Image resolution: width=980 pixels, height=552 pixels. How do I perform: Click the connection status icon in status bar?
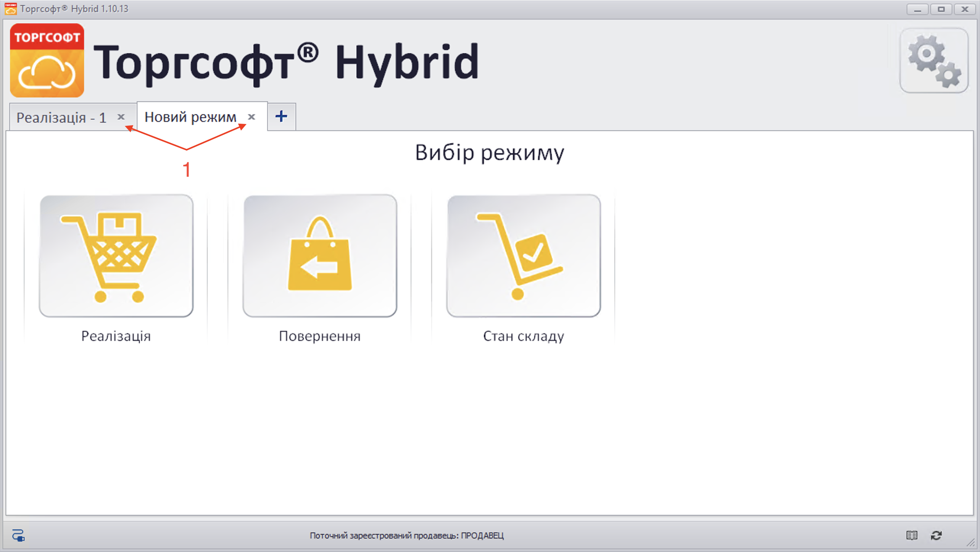pyautogui.click(x=18, y=535)
